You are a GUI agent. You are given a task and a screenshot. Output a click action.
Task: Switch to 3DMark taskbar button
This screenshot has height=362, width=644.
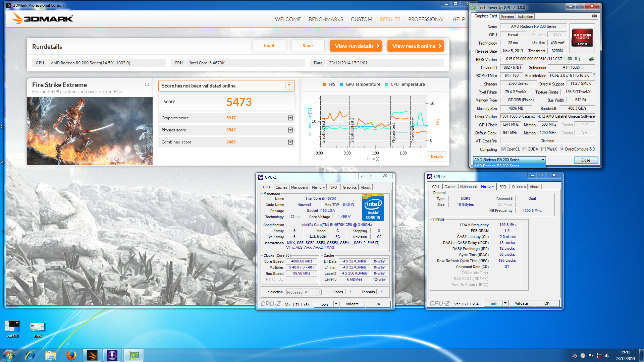tap(92, 355)
